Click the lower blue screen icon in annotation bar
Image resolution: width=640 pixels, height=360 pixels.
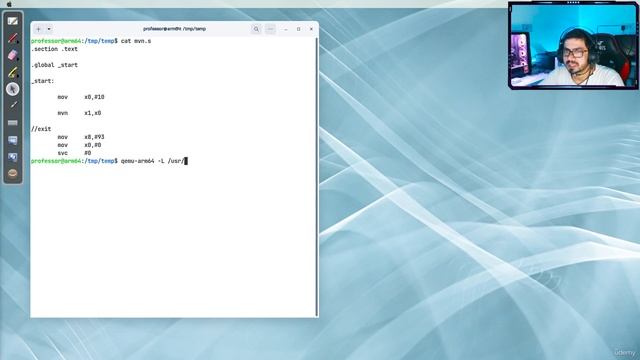[13, 157]
